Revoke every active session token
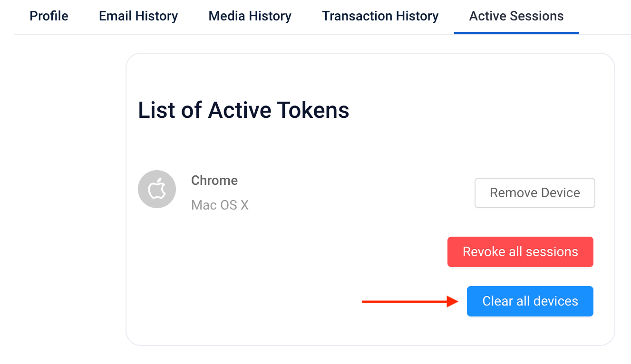Screen dimensions: 631x364 click(x=520, y=252)
